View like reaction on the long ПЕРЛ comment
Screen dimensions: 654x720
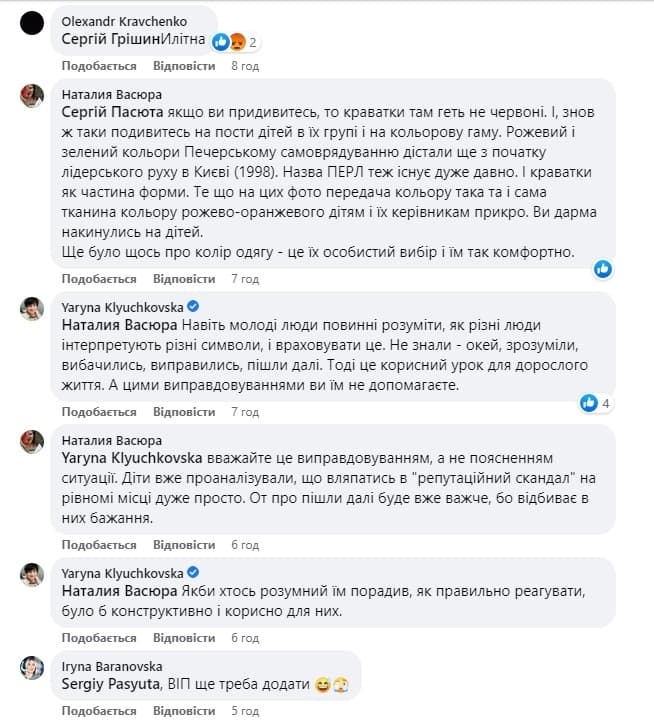(x=602, y=268)
